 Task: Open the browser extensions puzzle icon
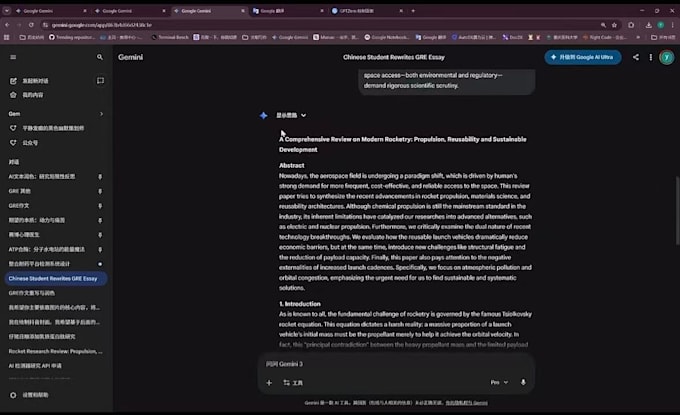[631, 25]
